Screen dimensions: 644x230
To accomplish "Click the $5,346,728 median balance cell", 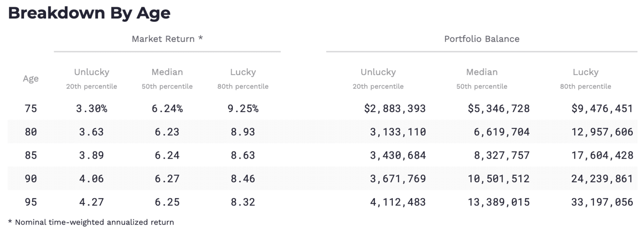I will (499, 109).
